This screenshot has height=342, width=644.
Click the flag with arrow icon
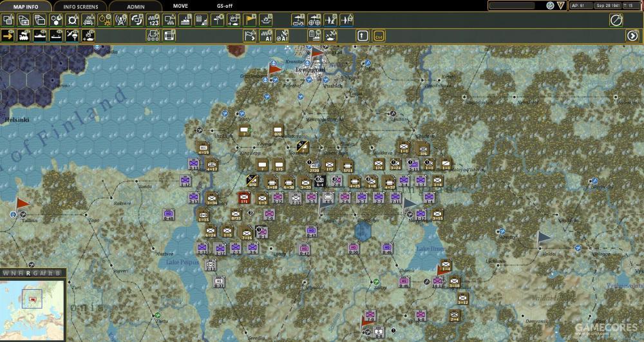(x=250, y=35)
